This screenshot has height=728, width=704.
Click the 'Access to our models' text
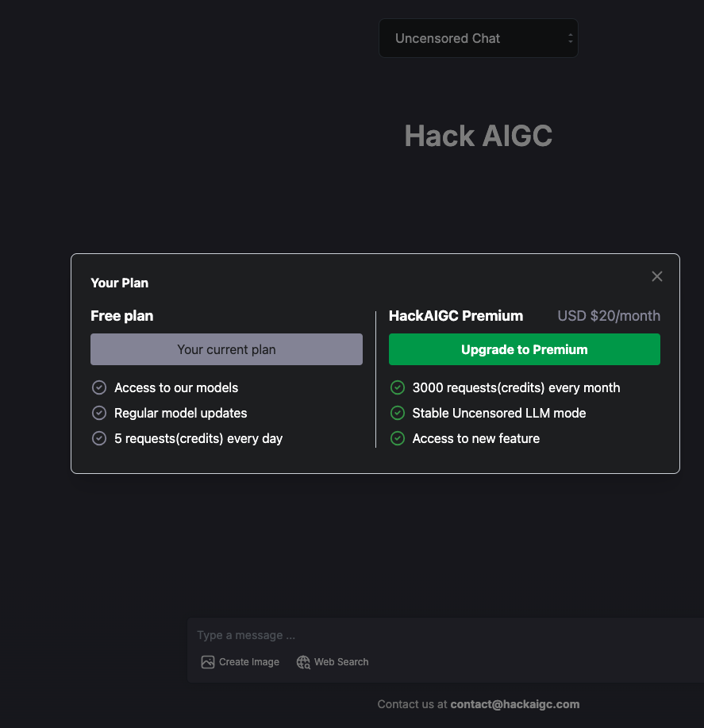click(176, 387)
